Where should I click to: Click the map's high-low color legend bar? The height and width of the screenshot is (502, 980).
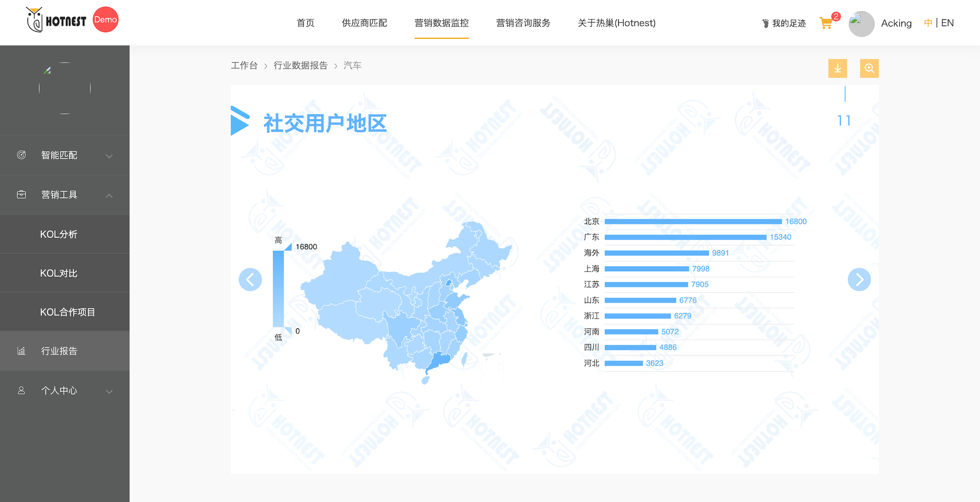278,289
